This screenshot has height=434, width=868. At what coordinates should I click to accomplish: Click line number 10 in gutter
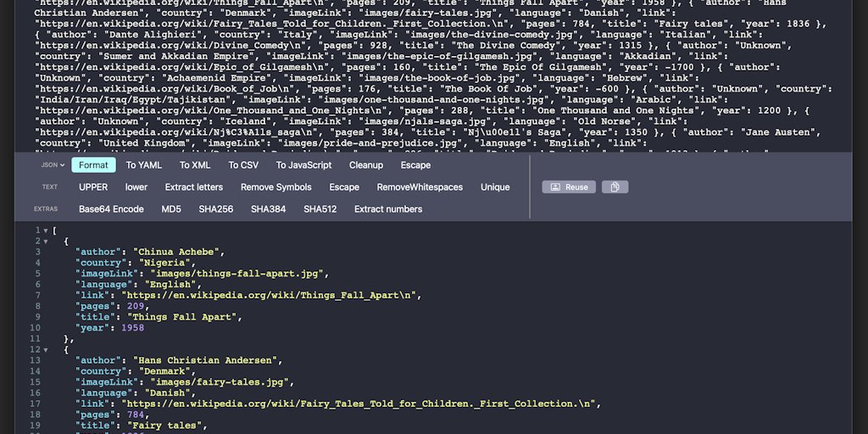click(36, 328)
